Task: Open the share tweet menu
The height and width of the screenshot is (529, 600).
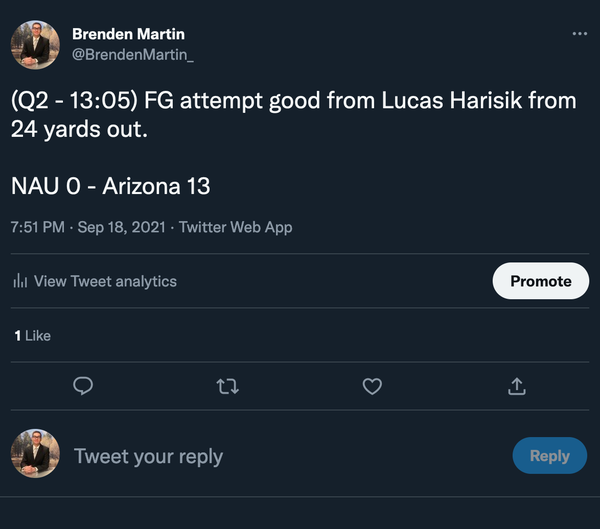Action: [x=517, y=385]
